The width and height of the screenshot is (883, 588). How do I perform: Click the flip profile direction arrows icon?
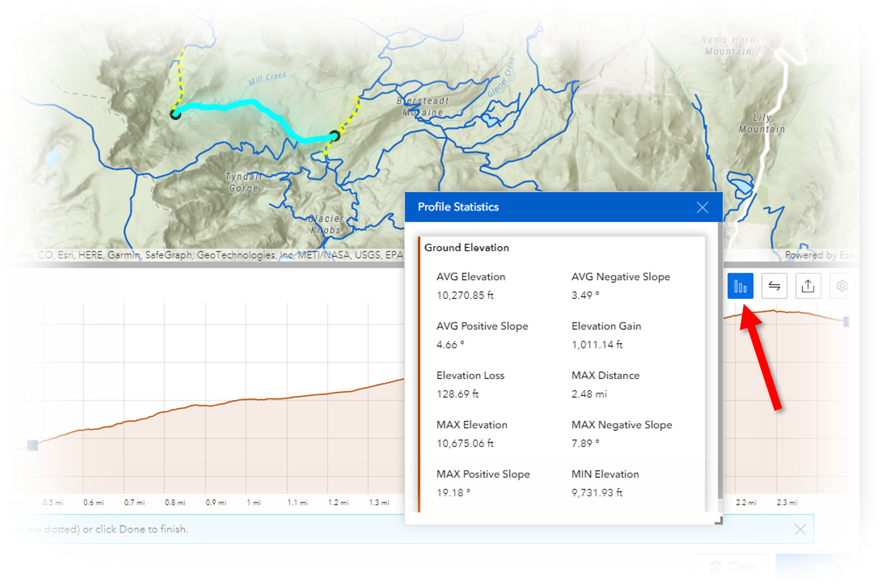point(774,286)
